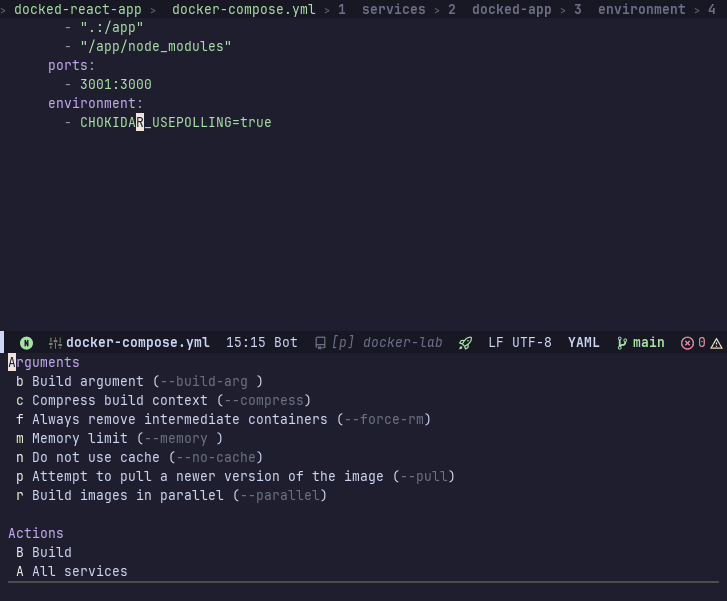The width and height of the screenshot is (727, 601).
Task: Open the YAML major mode menu
Action: pos(584,343)
